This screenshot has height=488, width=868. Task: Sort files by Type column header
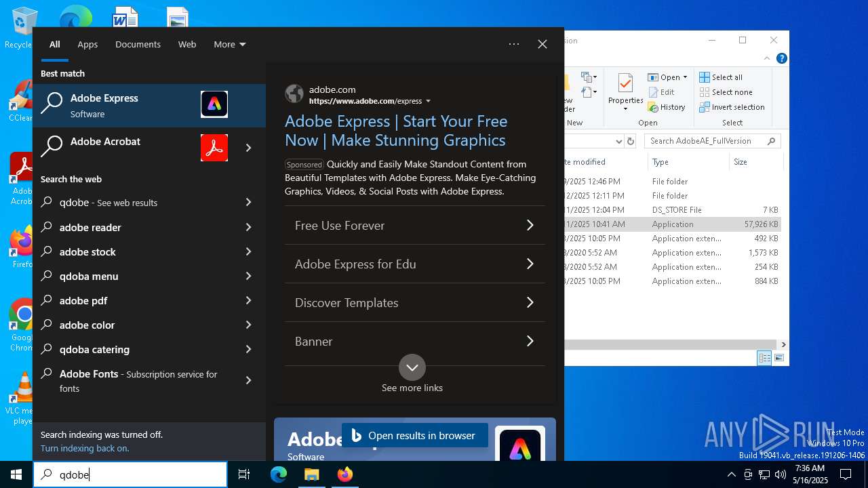click(x=688, y=162)
